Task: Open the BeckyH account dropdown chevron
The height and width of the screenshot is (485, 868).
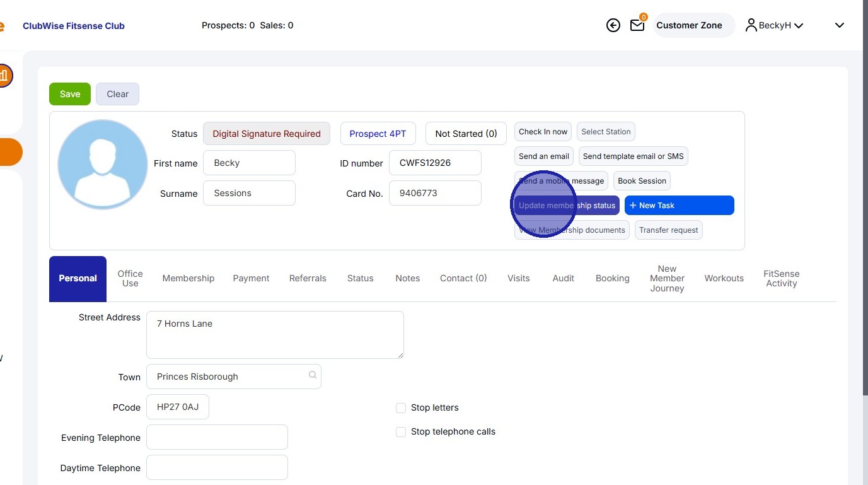Action: click(799, 25)
